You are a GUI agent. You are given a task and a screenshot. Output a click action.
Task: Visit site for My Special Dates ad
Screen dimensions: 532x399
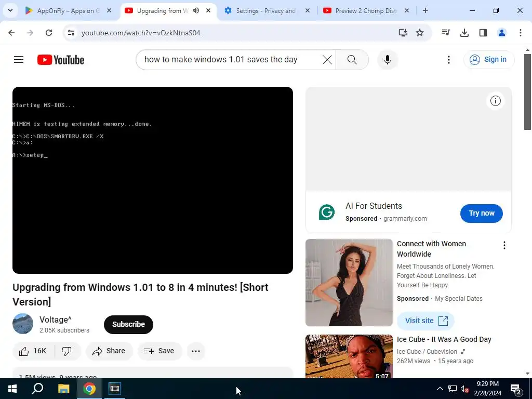[x=425, y=321]
